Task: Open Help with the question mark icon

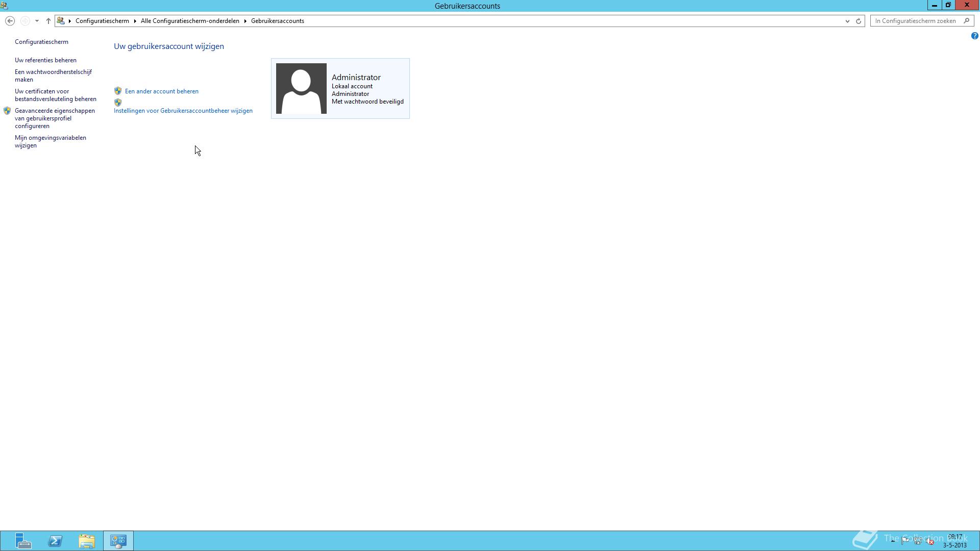Action: click(x=974, y=36)
